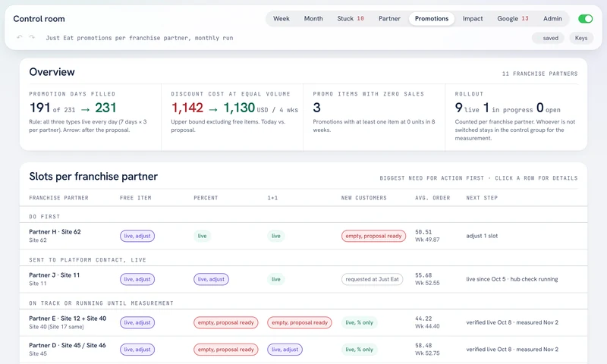The height and width of the screenshot is (364, 607).
Task: Click the Control room title
Action: 39,19
